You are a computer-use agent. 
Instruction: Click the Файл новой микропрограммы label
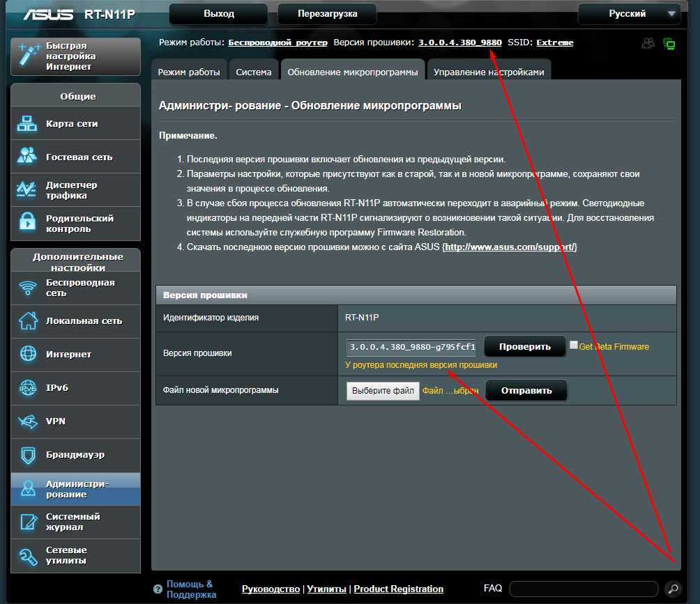(x=220, y=390)
